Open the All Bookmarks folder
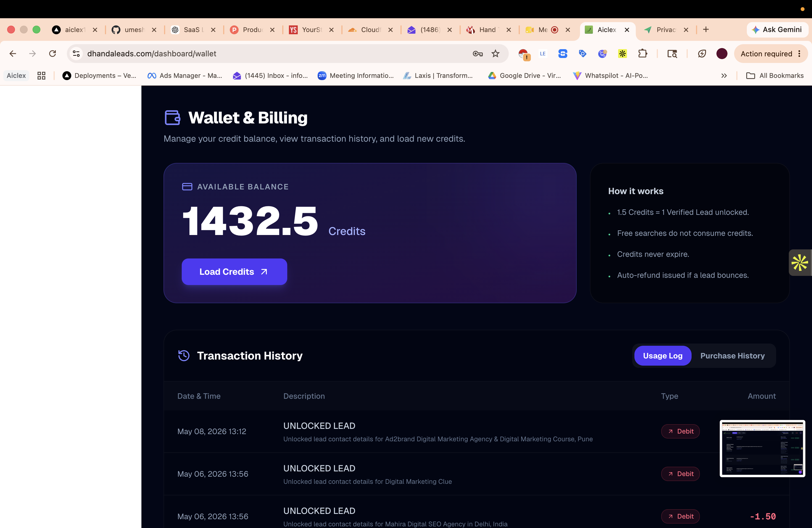Viewport: 812px width, 528px height. [774, 76]
